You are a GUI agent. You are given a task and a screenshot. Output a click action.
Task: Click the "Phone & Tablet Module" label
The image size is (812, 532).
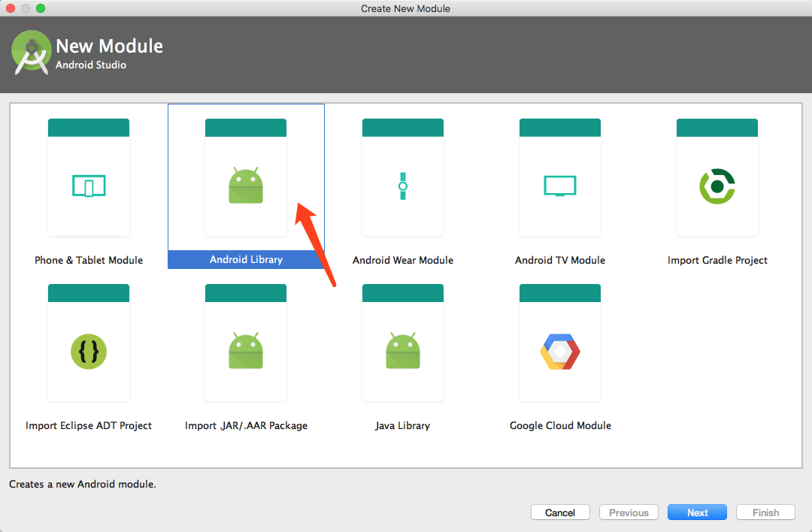click(89, 260)
